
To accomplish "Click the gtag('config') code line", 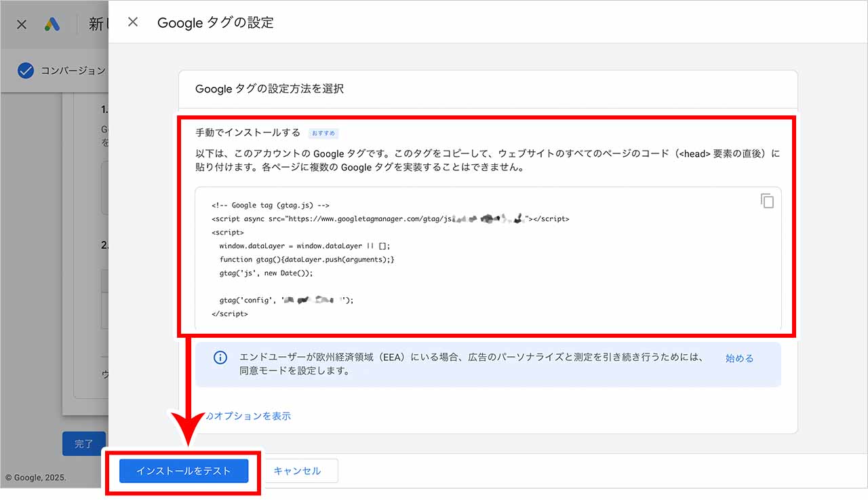I will tap(287, 300).
